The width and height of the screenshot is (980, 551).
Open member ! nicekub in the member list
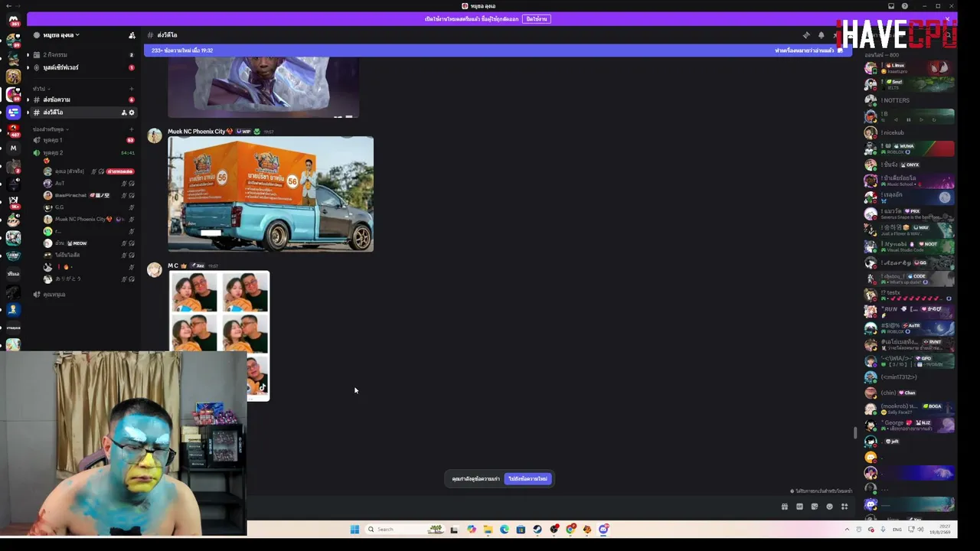click(x=910, y=132)
